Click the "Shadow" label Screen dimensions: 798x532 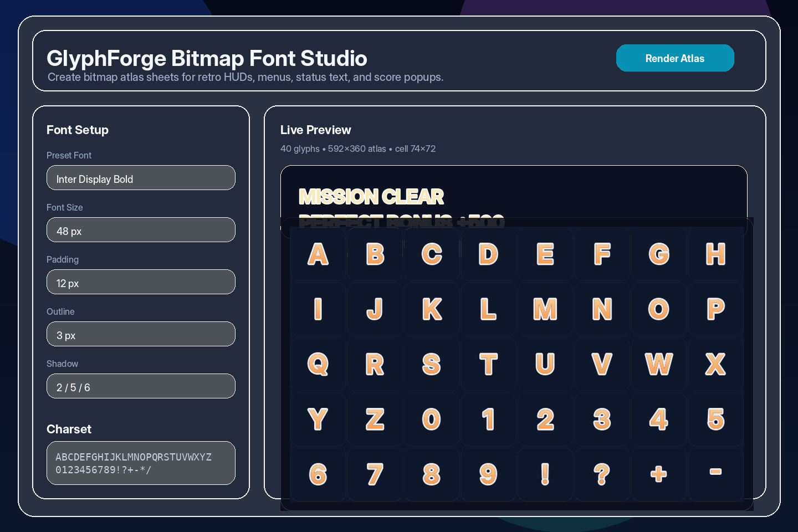(62, 364)
